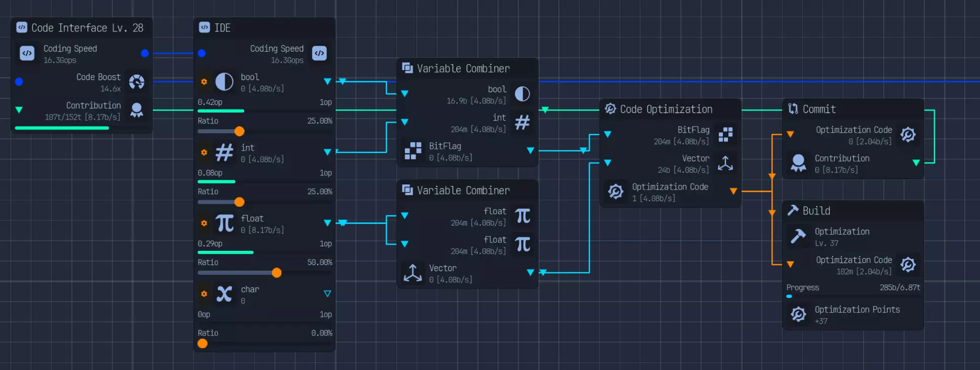Click the Optimization Code icon in Commit node
This screenshot has height=370, width=980.
coord(908,134)
